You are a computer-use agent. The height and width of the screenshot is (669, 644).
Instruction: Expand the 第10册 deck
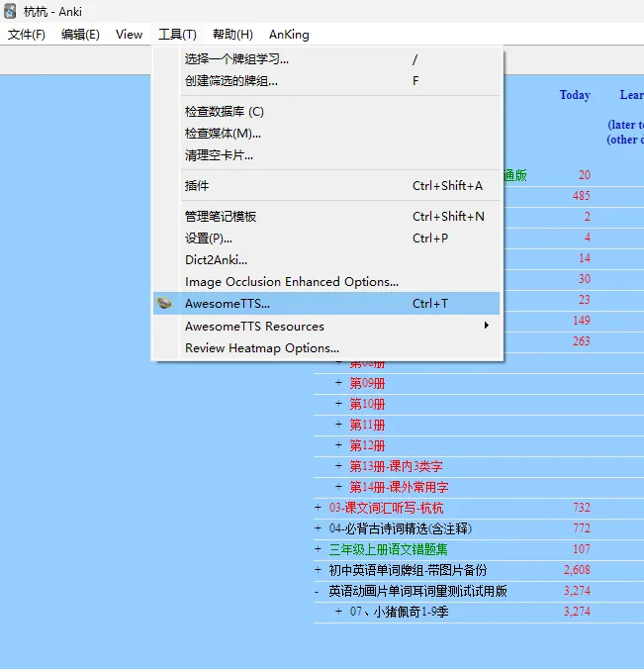point(338,403)
